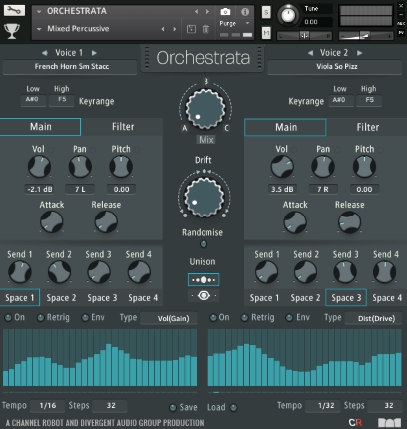This screenshot has height=429, width=407.
Task: Take a snapshot with the camera icon
Action: (x=225, y=12)
